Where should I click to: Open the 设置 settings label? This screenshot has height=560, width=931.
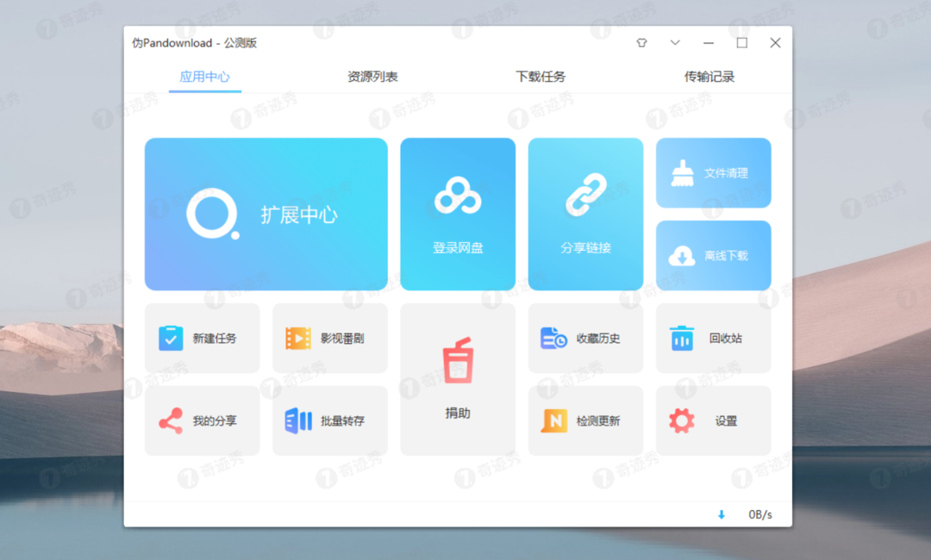[x=726, y=420]
